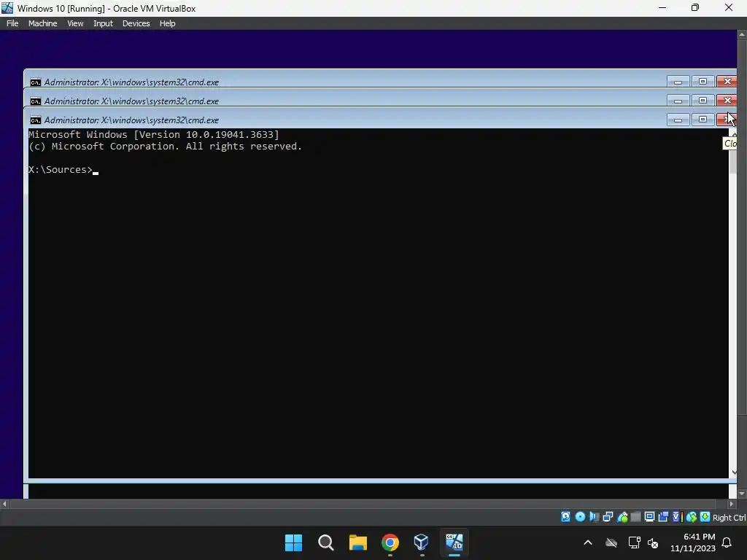Open the Help menu
This screenshot has height=560, width=747.
167,23
